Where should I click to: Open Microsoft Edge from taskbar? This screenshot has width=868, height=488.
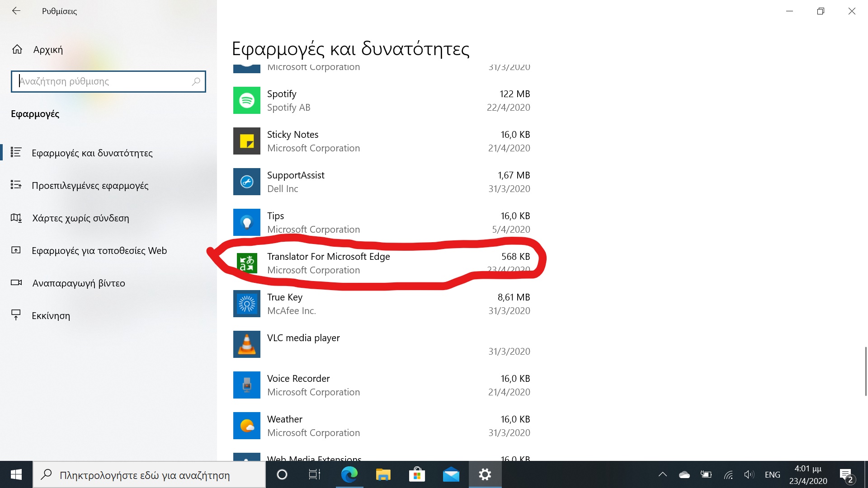click(x=349, y=474)
